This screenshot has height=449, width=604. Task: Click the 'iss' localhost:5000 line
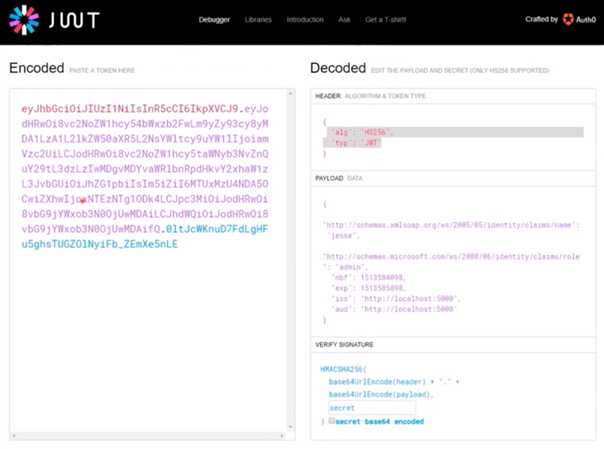[396, 298]
